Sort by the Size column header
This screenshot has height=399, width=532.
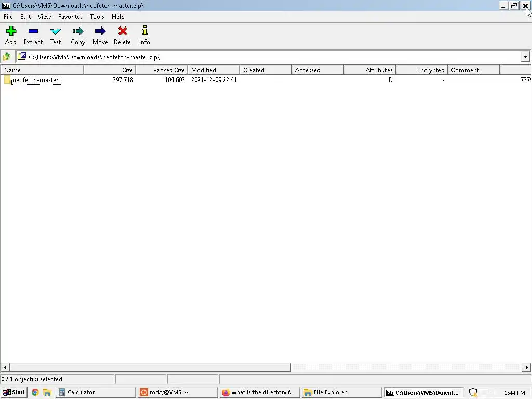tap(110, 70)
